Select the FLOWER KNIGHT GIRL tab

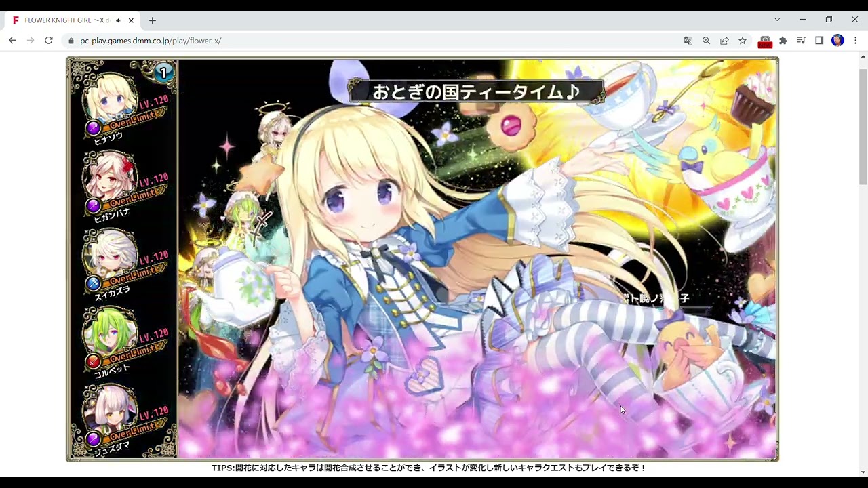pos(73,20)
